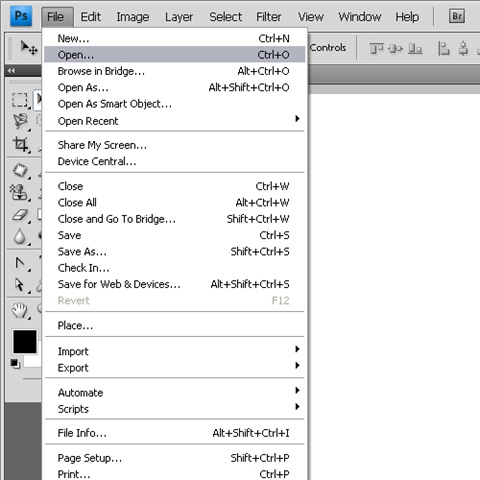This screenshot has height=480, width=480.
Task: Select the Hand tool
Action: (20, 311)
